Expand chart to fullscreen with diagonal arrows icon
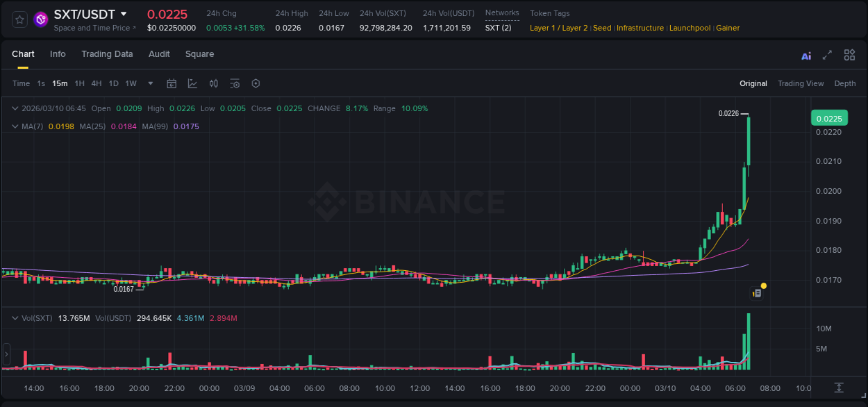Image resolution: width=868 pixels, height=407 pixels. tap(828, 54)
